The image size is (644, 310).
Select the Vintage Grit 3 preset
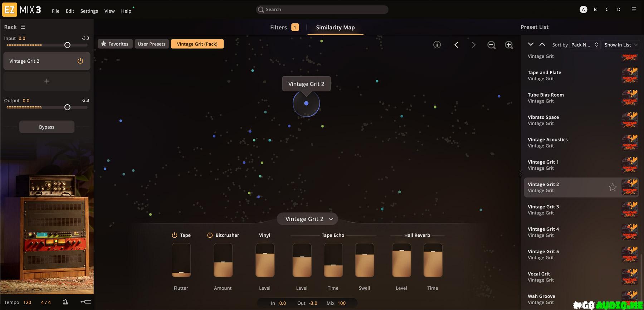[x=581, y=210]
